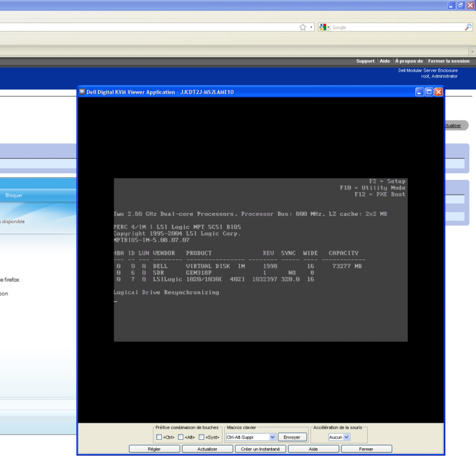This screenshot has width=476, height=469.
Task: Click the browser window minimize icon
Action: (x=452, y=5)
